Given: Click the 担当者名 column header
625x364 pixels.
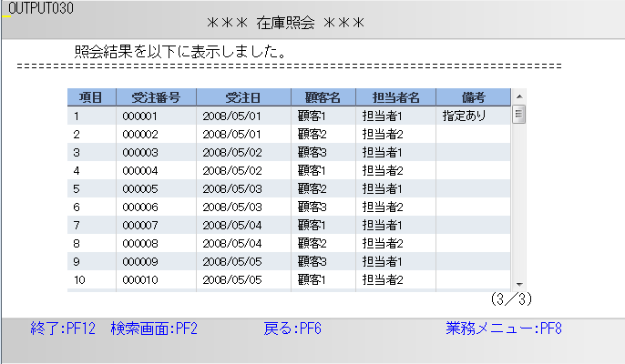Looking at the screenshot, I should 395,97.
